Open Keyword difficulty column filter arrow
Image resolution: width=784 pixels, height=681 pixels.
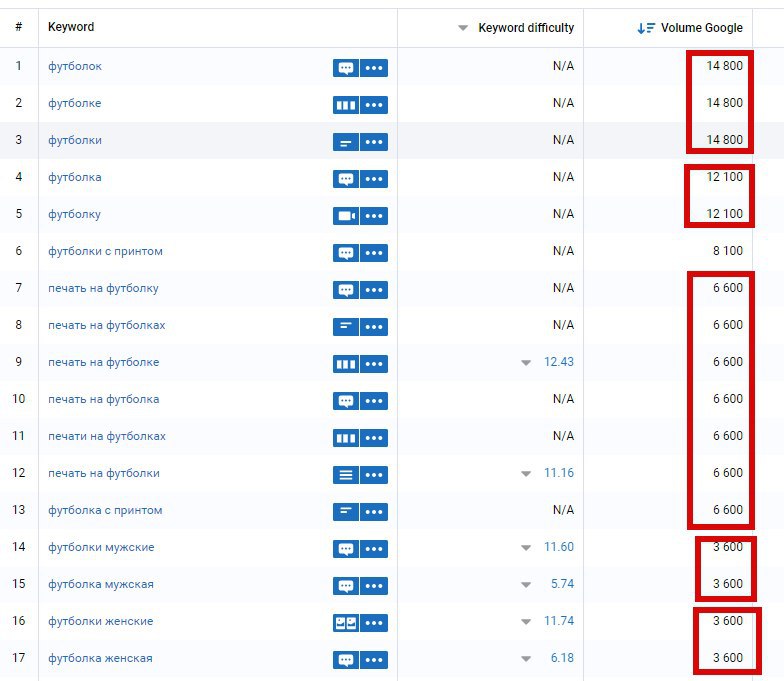[463, 28]
